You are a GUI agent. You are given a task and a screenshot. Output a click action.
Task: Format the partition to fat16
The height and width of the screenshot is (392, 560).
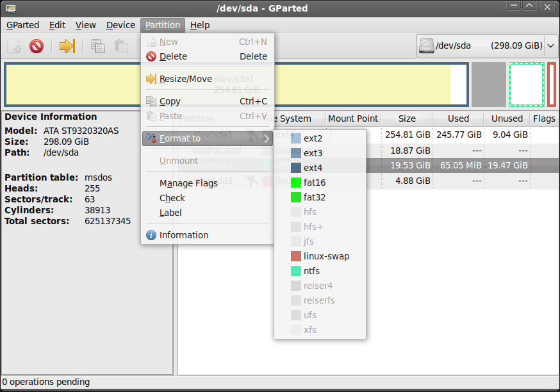click(320, 183)
